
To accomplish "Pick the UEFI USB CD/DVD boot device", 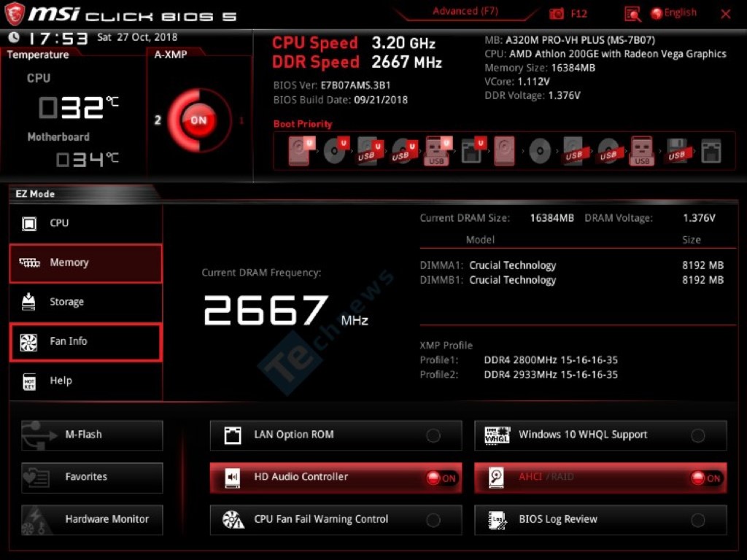I will [x=404, y=151].
